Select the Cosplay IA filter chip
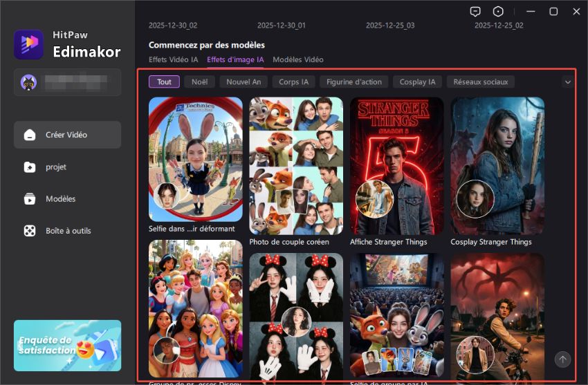The image size is (588, 385). (x=418, y=82)
